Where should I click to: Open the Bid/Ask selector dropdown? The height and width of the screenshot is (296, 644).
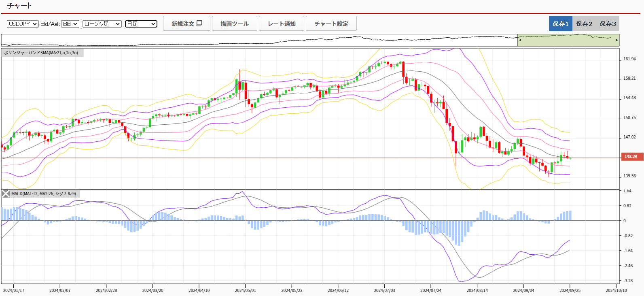point(70,24)
